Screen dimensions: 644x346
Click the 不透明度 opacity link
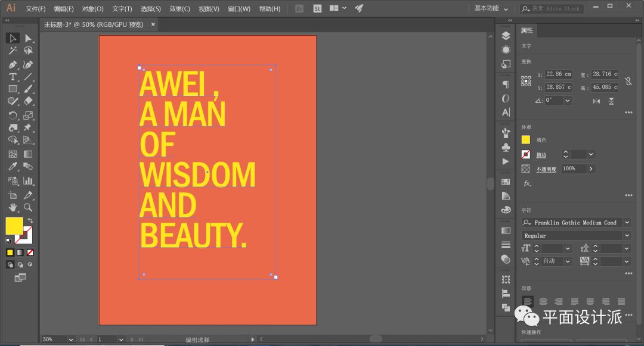(546, 169)
